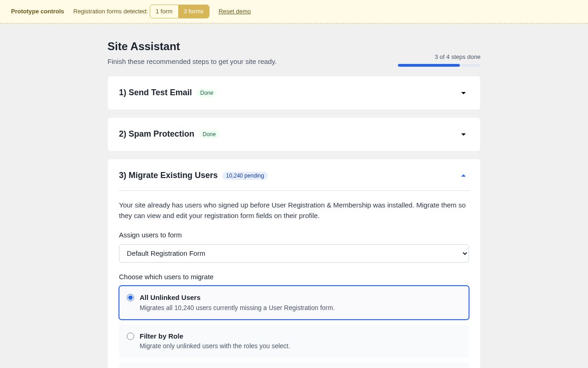Open the Assign users to form dropdown
This screenshot has width=588, height=368.
pos(294,253)
